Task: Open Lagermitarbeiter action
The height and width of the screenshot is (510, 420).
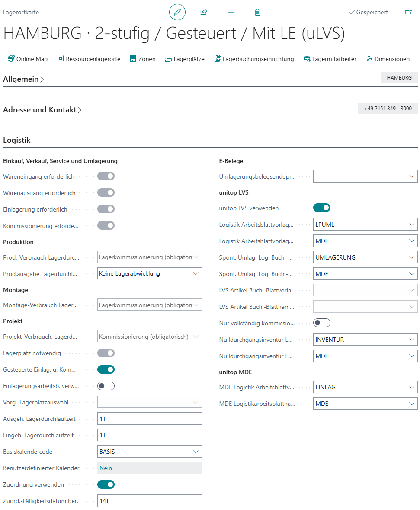Action: [330, 59]
